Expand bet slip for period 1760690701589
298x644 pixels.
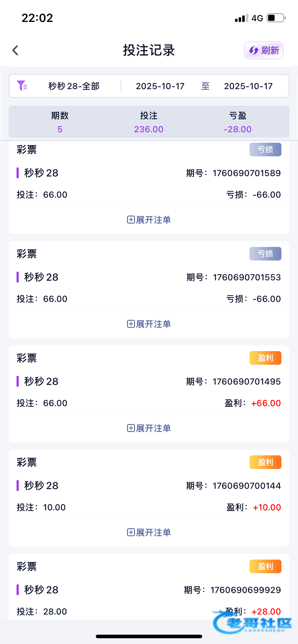(x=149, y=220)
